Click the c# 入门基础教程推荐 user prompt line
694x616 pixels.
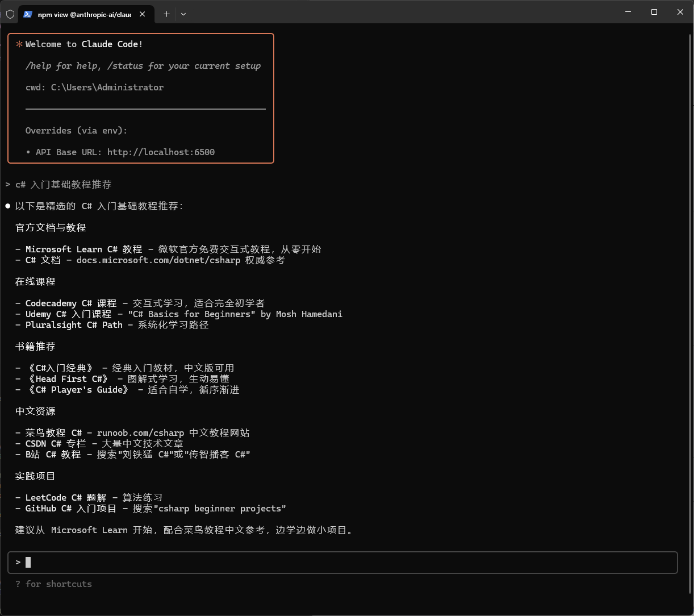tap(62, 184)
